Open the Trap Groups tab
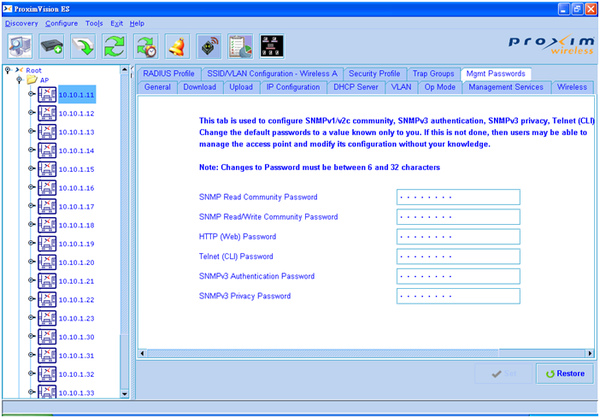This screenshot has height=418, width=600. point(433,73)
